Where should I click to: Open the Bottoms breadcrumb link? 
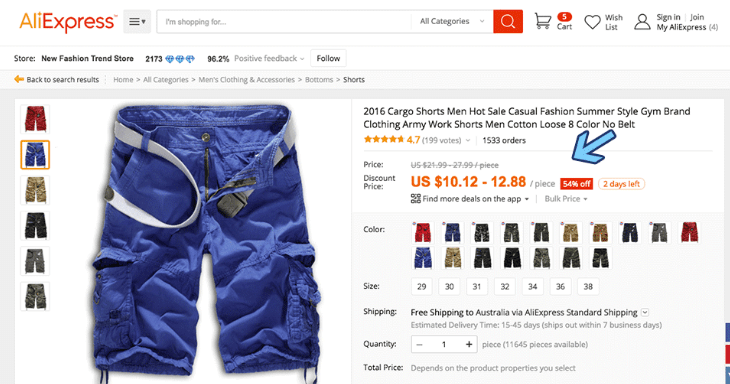click(319, 80)
